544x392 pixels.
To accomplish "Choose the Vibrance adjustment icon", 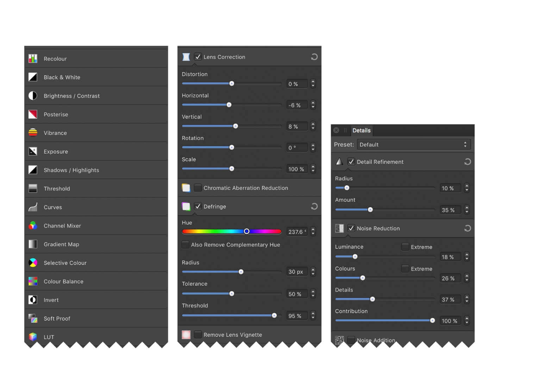I will click(33, 133).
